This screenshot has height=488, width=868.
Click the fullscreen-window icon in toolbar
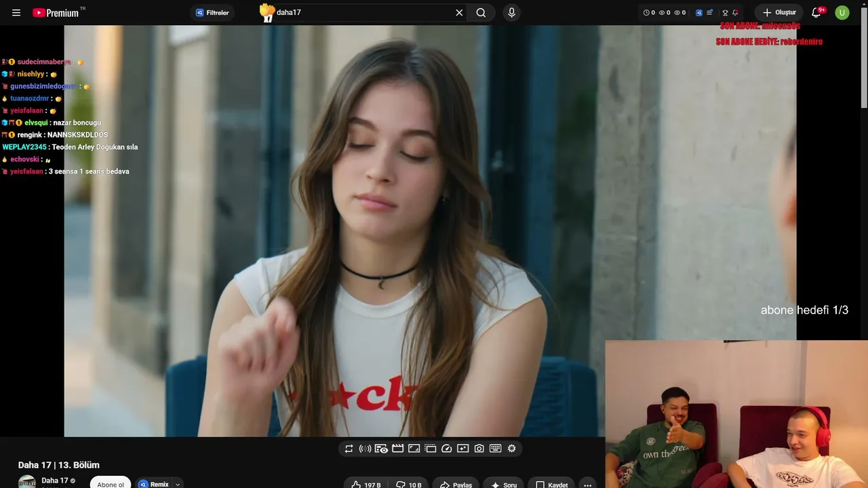click(x=414, y=449)
